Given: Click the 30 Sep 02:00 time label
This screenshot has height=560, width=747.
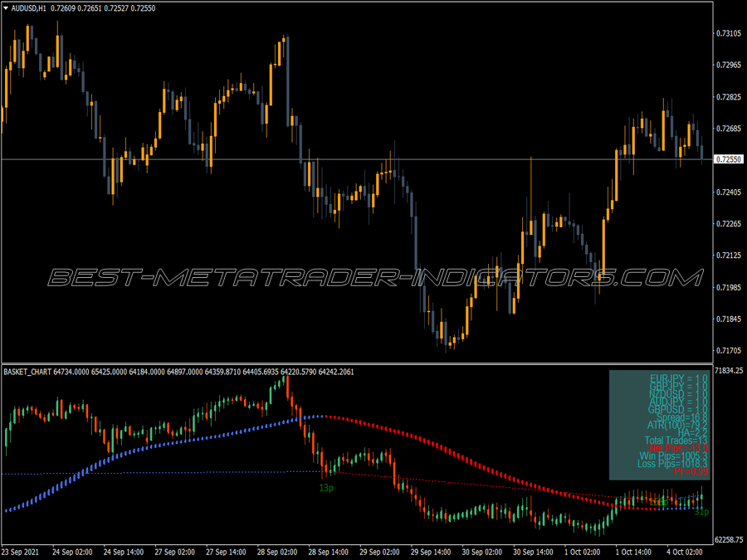Looking at the screenshot, I should (x=481, y=553).
